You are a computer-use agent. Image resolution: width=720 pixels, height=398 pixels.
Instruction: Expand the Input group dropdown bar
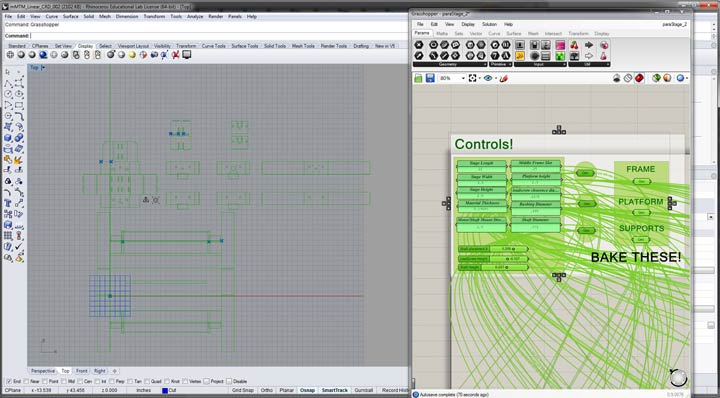pyautogui.click(x=540, y=65)
